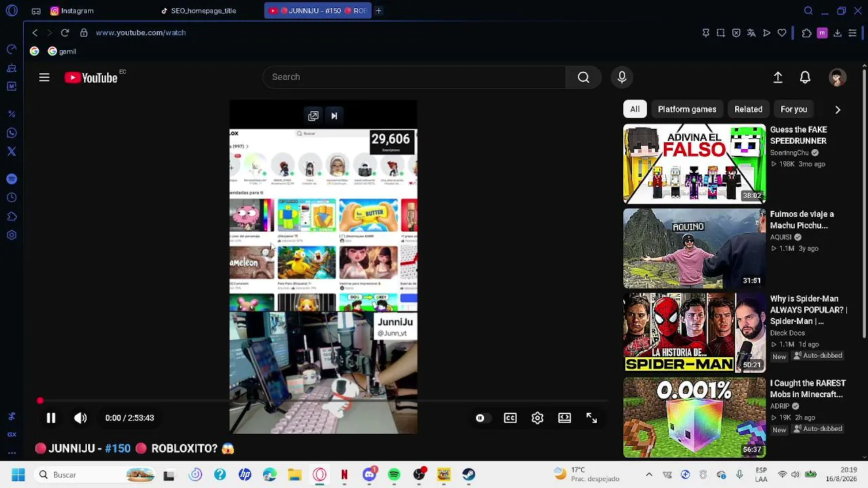The height and width of the screenshot is (488, 868).
Task: Open the Opera main menu logo
Action: click(12, 11)
